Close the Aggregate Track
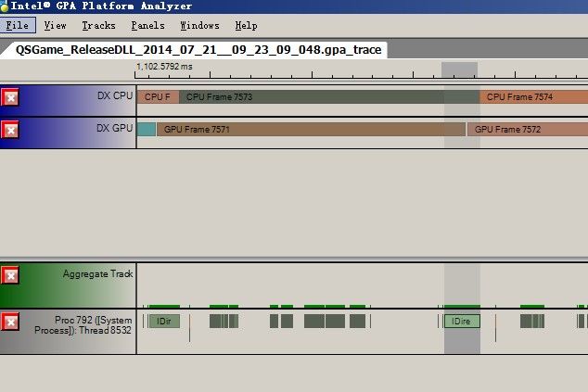588x392 pixels. pyautogui.click(x=10, y=275)
